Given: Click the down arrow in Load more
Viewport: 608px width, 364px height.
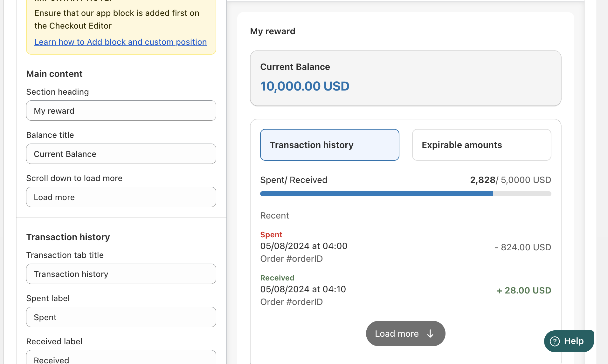Looking at the screenshot, I should (430, 334).
